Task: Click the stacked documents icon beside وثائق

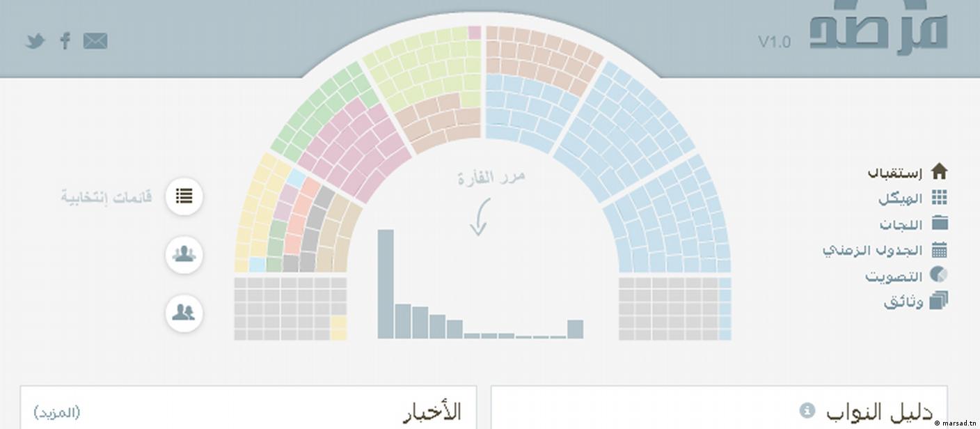Action: pos(938,301)
